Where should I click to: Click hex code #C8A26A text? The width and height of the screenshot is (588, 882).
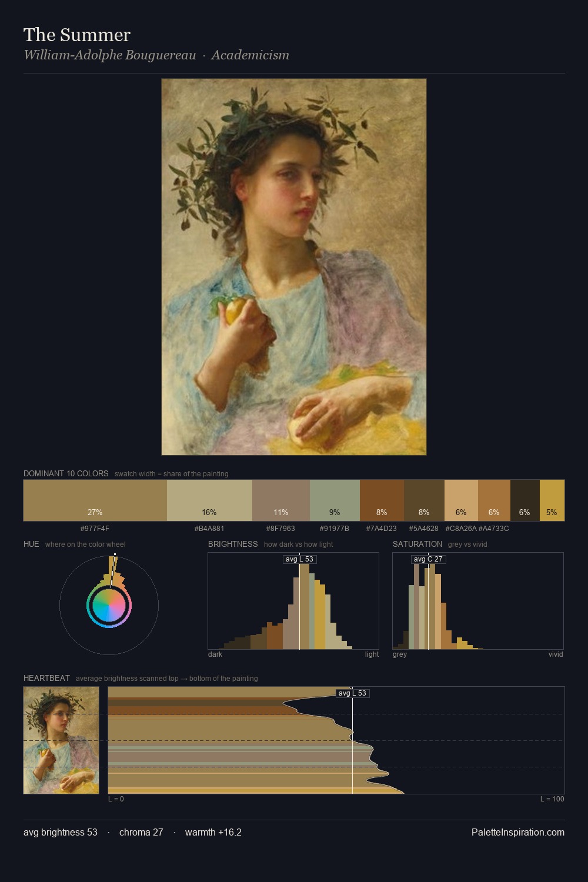pyautogui.click(x=461, y=529)
